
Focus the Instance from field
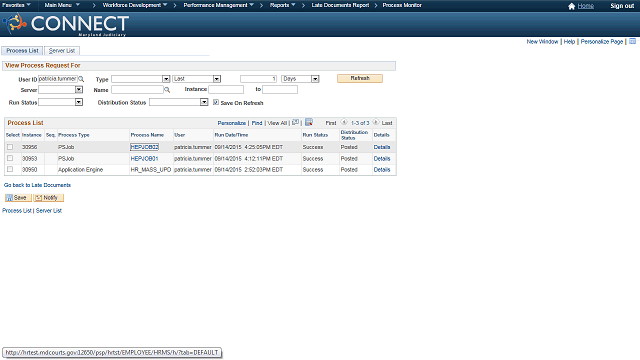[226, 89]
